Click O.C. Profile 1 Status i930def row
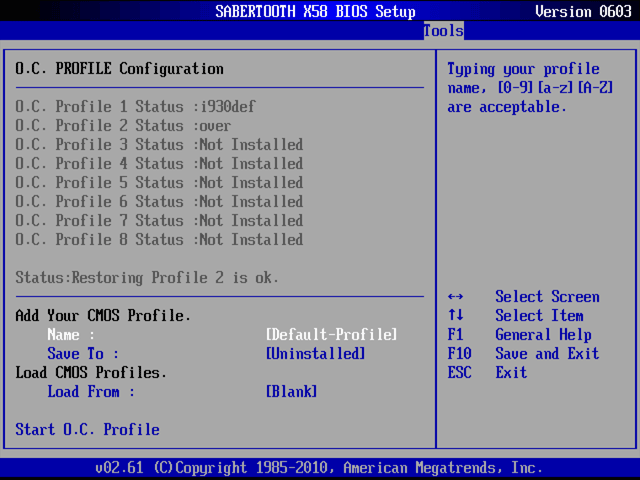Viewport: 640px width, 480px height. [136, 107]
